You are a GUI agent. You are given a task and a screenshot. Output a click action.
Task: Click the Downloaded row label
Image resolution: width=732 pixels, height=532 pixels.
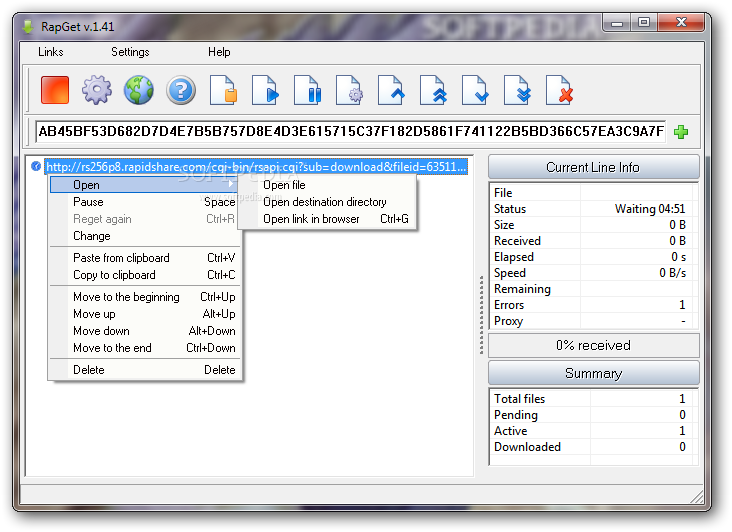pos(527,447)
